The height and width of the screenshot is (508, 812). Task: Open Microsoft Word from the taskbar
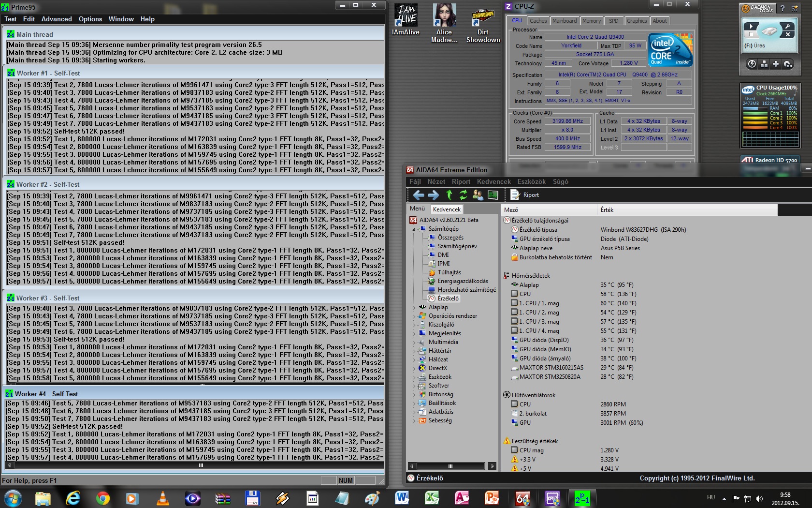coord(402,498)
